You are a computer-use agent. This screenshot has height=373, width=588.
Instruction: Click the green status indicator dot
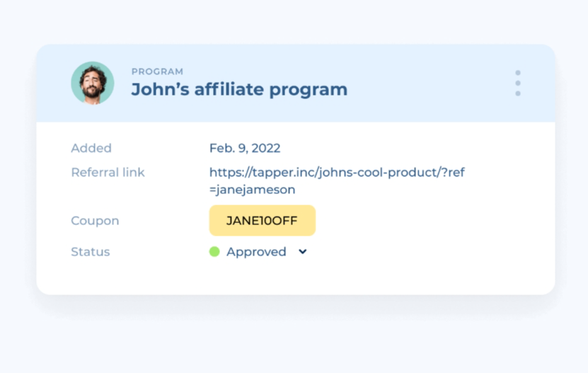(x=214, y=251)
